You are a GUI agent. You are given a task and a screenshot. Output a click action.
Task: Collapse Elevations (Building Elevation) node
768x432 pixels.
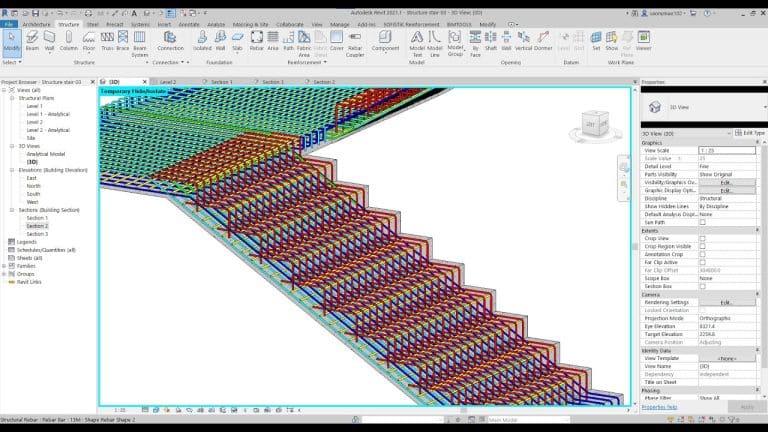coord(12,170)
